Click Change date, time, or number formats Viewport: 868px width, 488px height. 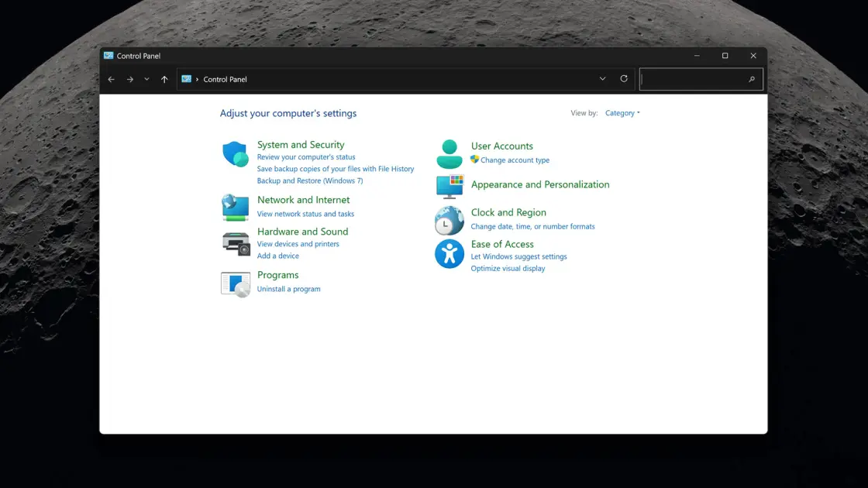(x=532, y=227)
